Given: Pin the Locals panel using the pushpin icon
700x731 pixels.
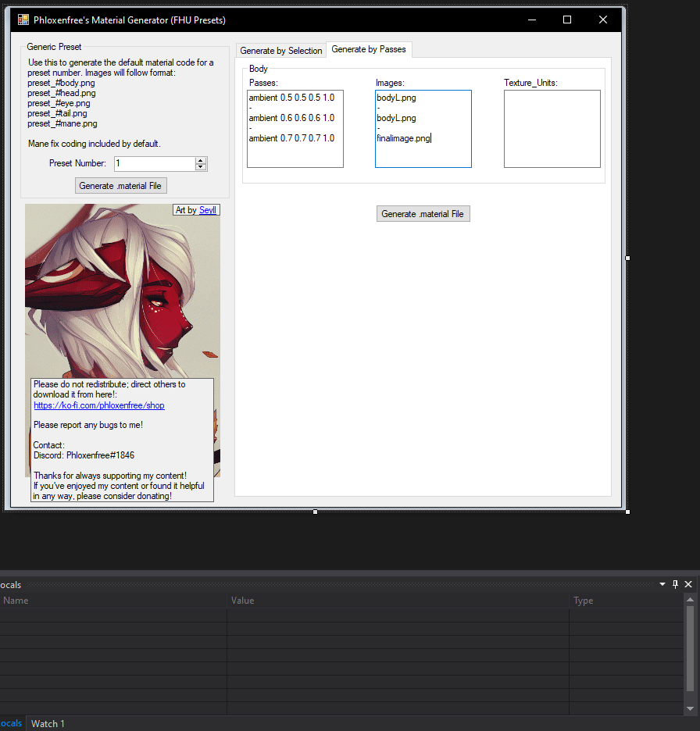Looking at the screenshot, I should (x=675, y=584).
